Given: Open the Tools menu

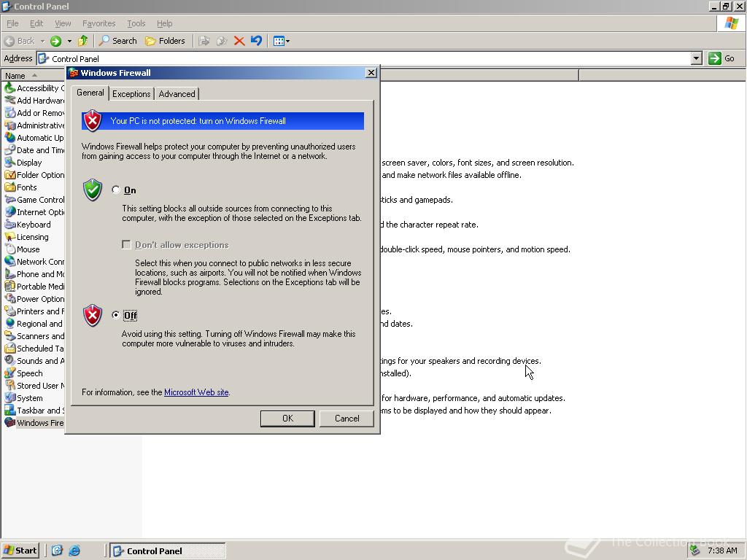Looking at the screenshot, I should pyautogui.click(x=136, y=23).
